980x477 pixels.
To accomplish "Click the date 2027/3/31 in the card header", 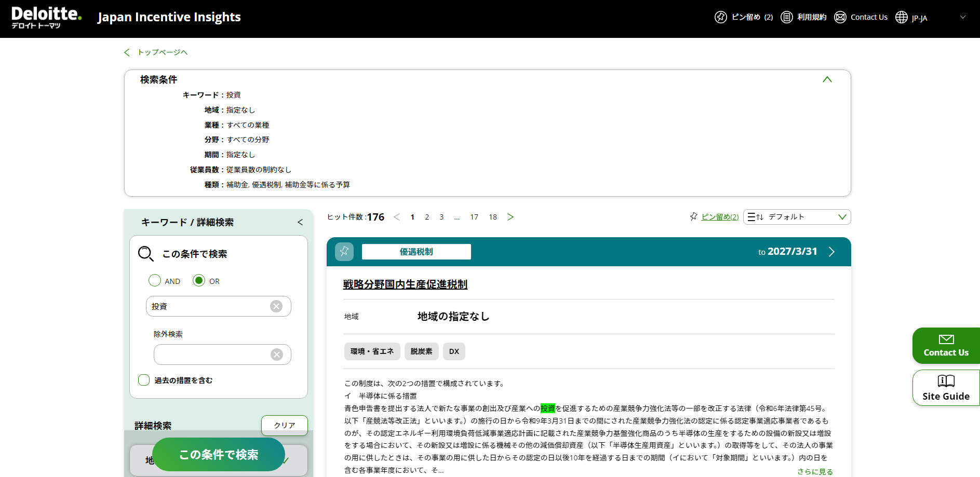I will pyautogui.click(x=792, y=251).
